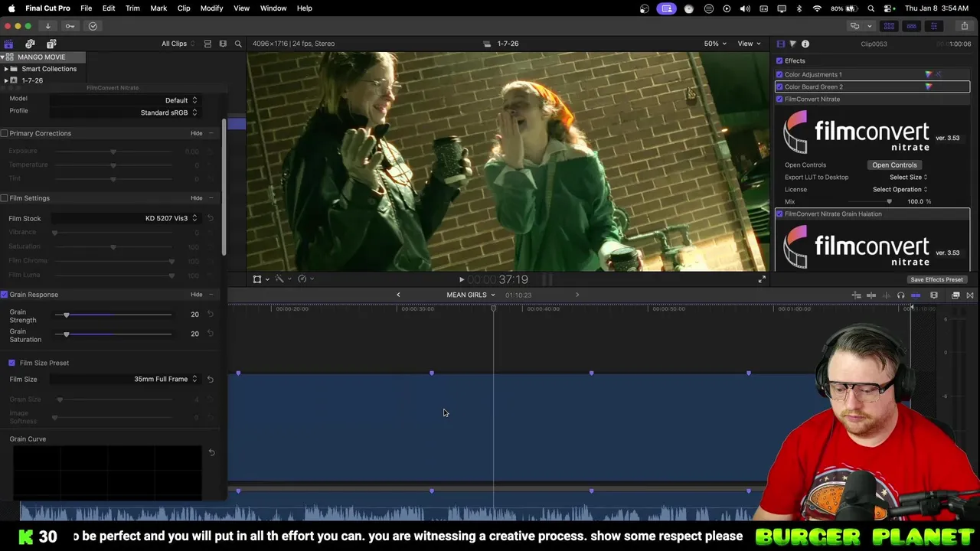Open the Export LUT Select Size dropdown
This screenshot has height=551, width=980.
pyautogui.click(x=909, y=177)
